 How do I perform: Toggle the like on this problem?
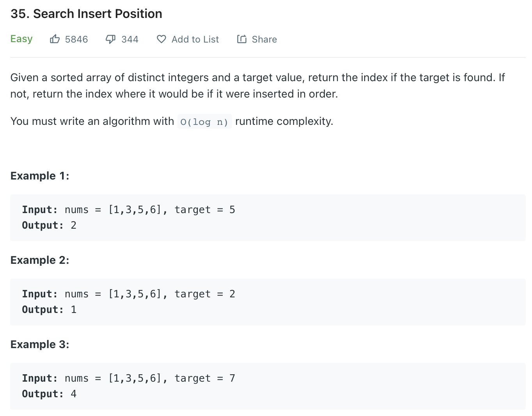pyautogui.click(x=55, y=39)
